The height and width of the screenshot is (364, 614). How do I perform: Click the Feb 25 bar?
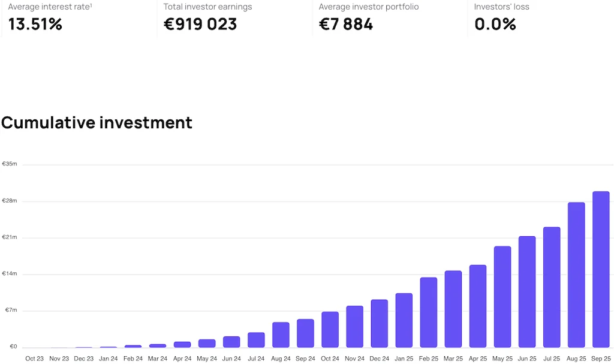coord(429,312)
